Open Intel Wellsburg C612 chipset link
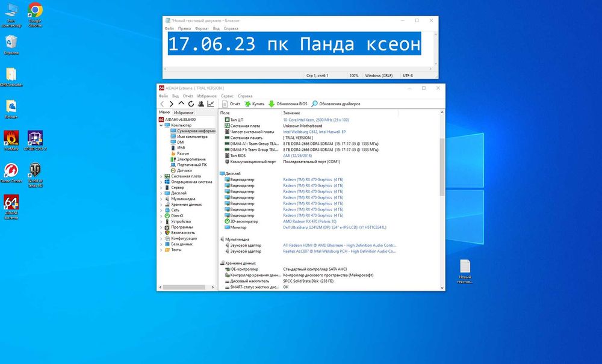Screen dimensions: 602x364 [x=314, y=132]
